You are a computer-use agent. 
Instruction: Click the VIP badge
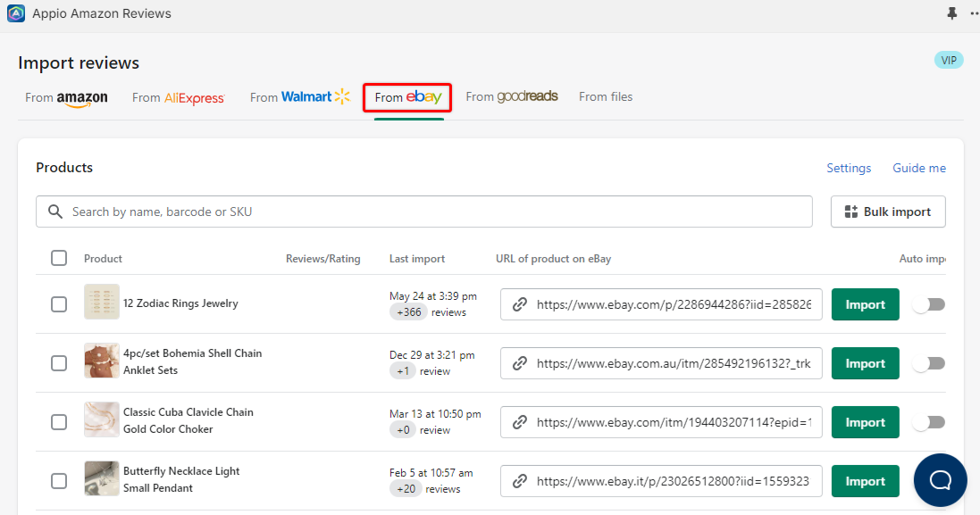click(x=948, y=61)
